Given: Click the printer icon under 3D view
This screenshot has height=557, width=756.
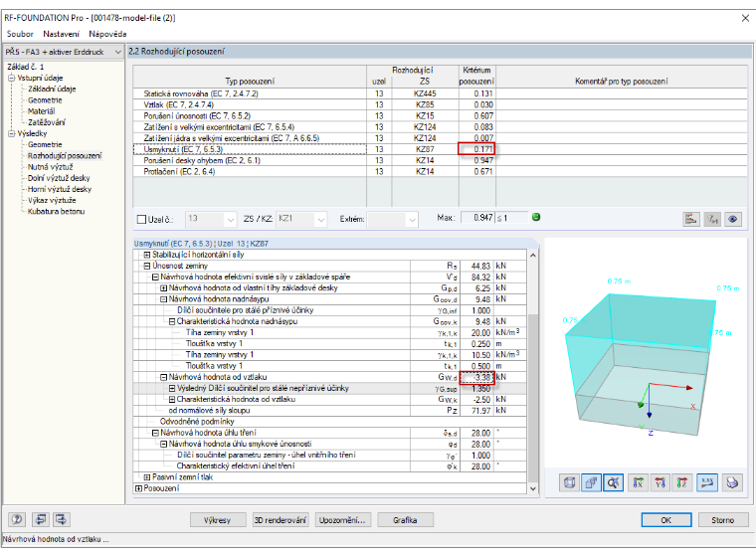Looking at the screenshot, I should (732, 482).
